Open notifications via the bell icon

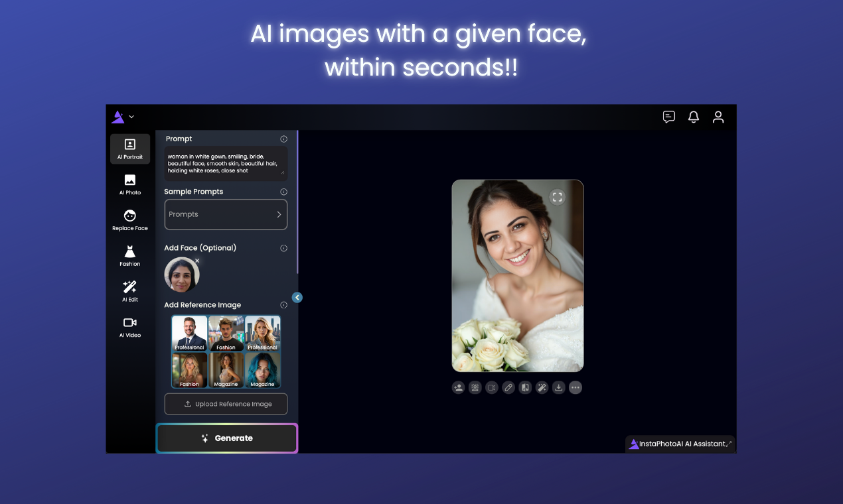[693, 117]
